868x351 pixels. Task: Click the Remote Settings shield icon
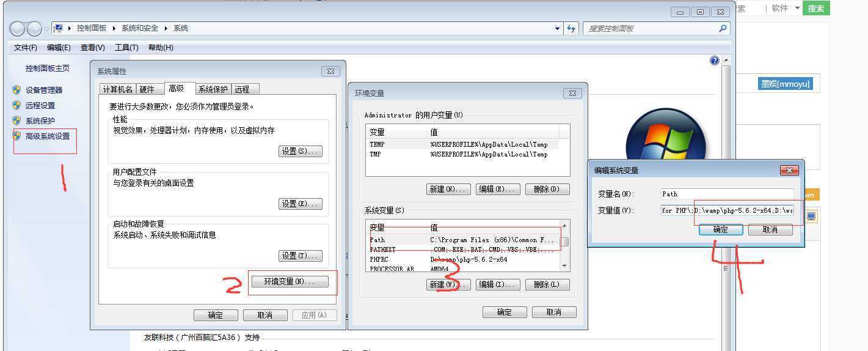[x=16, y=105]
